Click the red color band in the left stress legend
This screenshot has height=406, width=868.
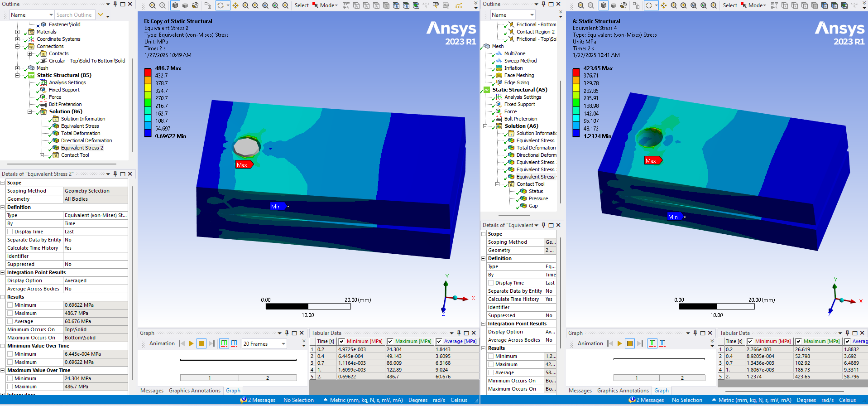[148, 72]
